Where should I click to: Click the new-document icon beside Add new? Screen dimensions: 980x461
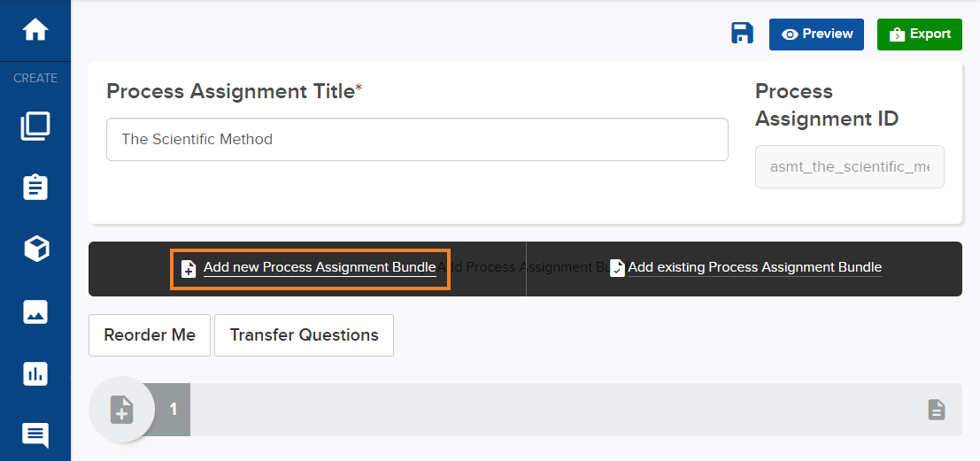click(189, 269)
